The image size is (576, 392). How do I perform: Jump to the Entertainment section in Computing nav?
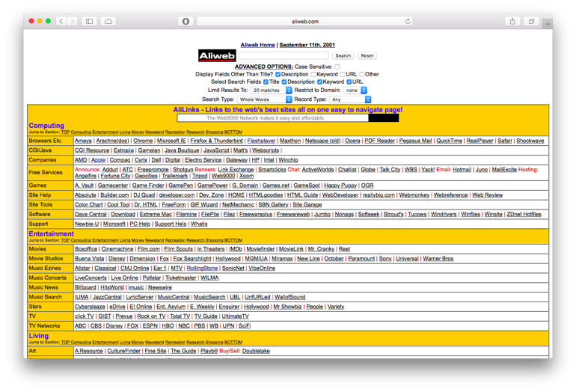coord(105,132)
